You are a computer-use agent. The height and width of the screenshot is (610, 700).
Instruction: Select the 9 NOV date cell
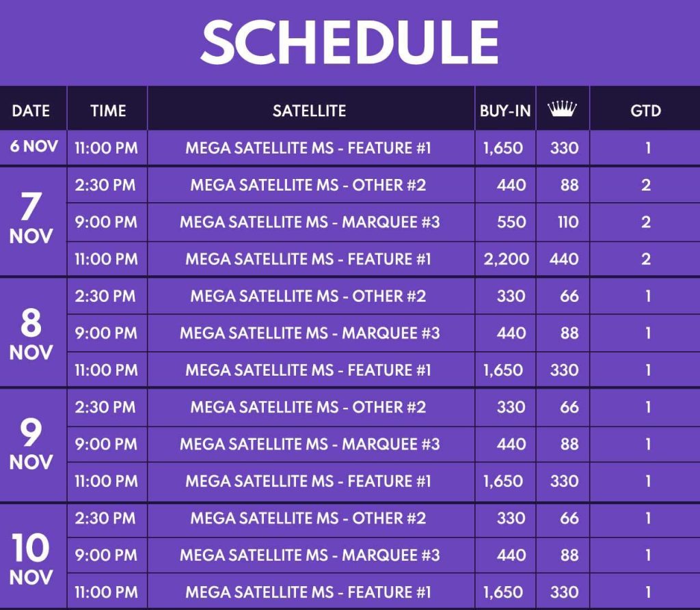click(31, 444)
